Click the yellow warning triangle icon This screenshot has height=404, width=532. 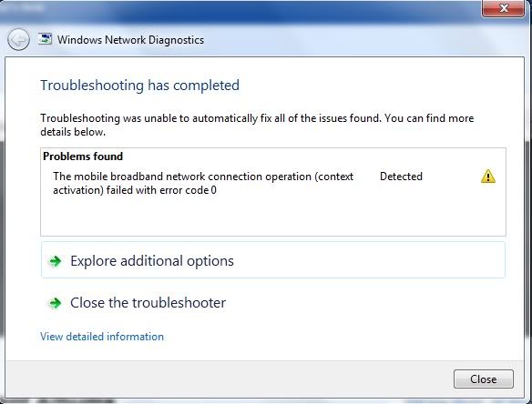pyautogui.click(x=488, y=177)
